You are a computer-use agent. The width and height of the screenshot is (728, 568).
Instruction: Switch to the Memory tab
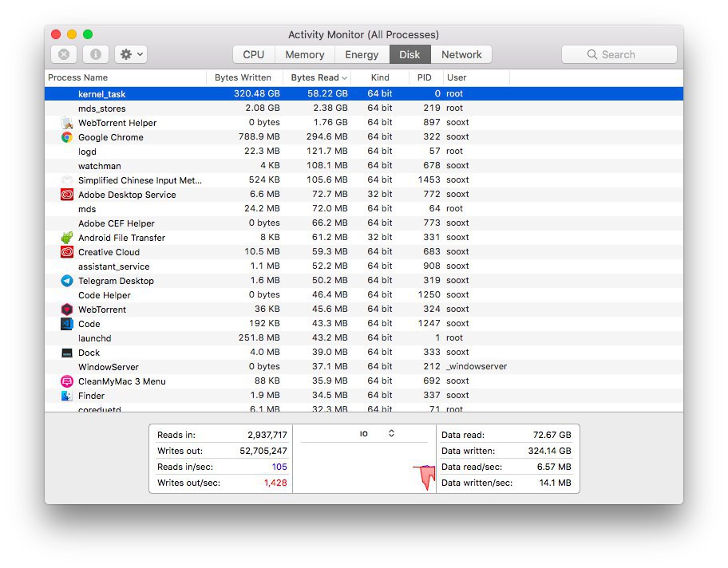pos(305,54)
